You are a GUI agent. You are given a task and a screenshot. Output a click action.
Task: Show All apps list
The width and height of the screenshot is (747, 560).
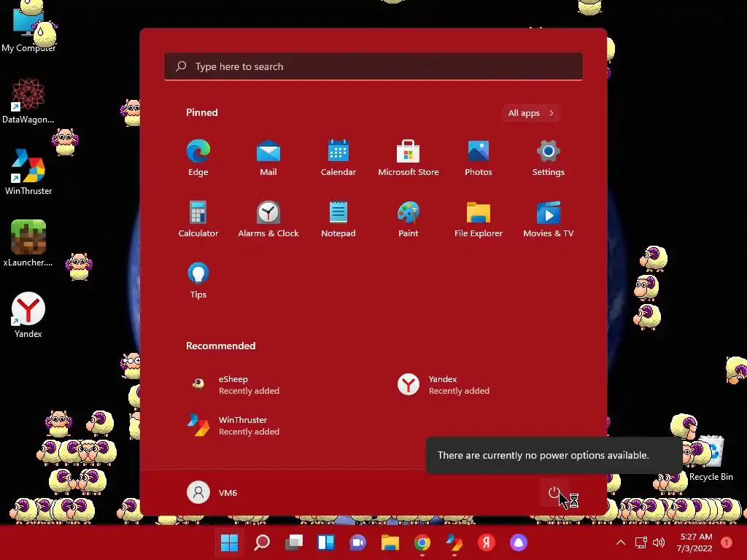pos(531,113)
